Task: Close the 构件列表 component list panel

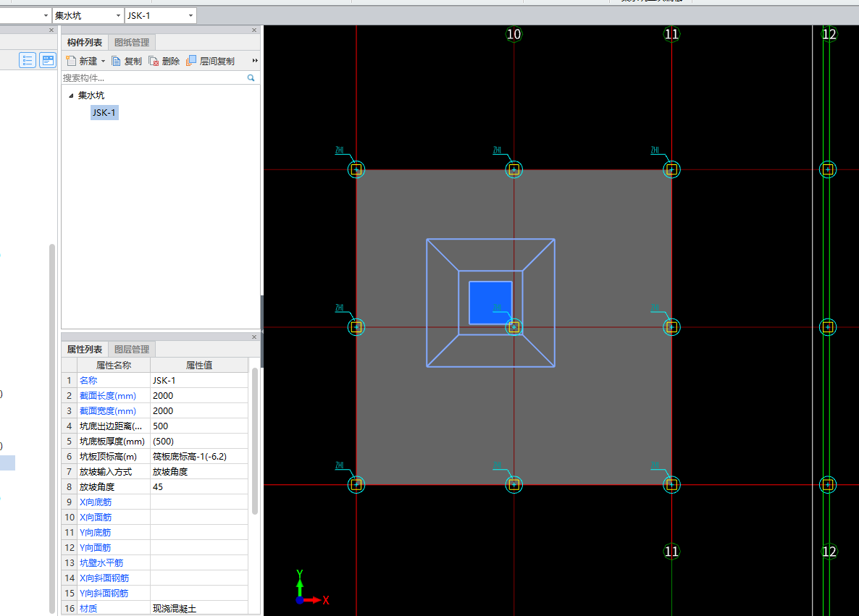Action: tap(254, 30)
